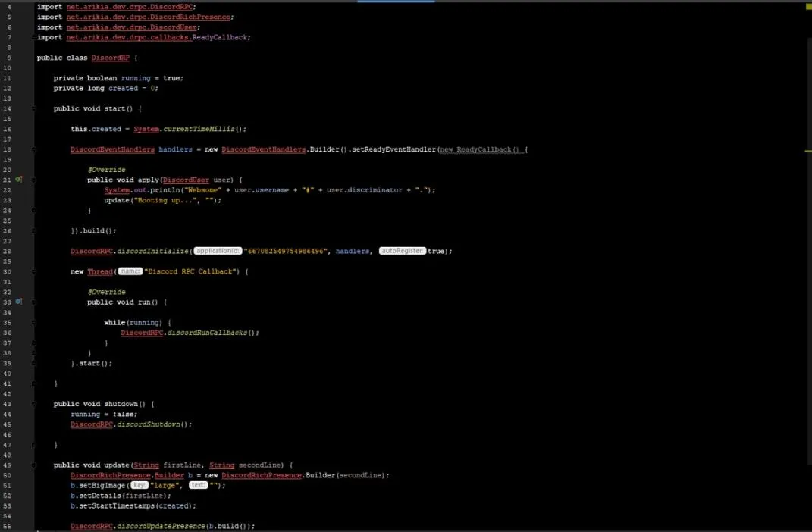Fold the Thread anonymous class at line 30
This screenshot has height=532, width=812.
pos(34,271)
